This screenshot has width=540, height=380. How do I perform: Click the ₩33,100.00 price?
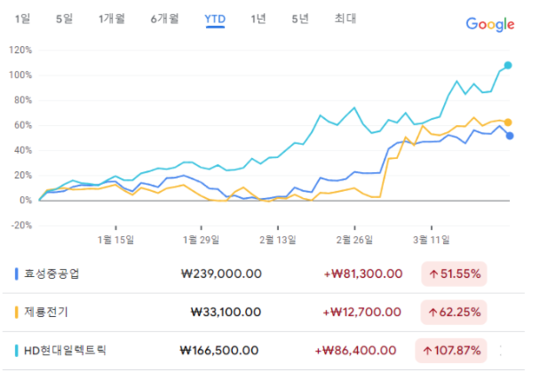tap(226, 312)
